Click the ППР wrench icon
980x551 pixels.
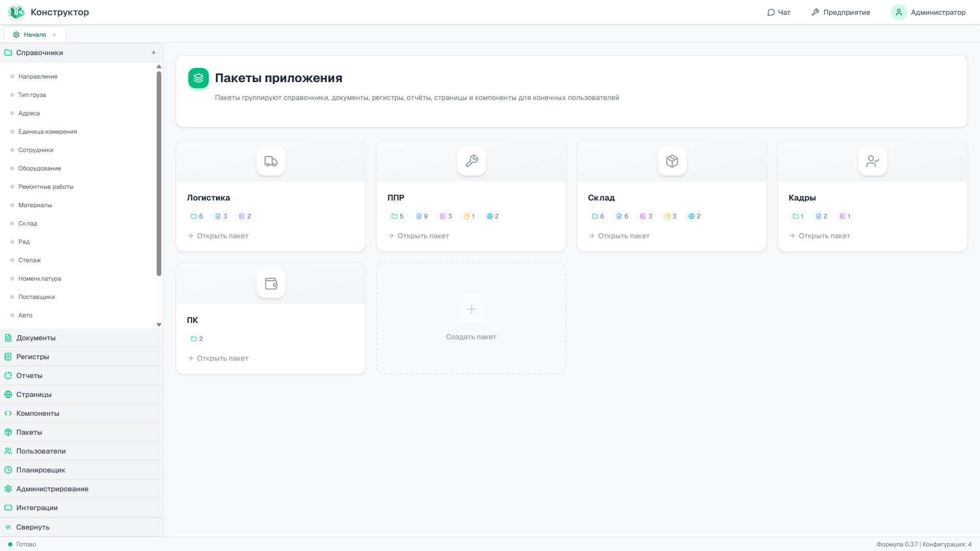coord(472,161)
